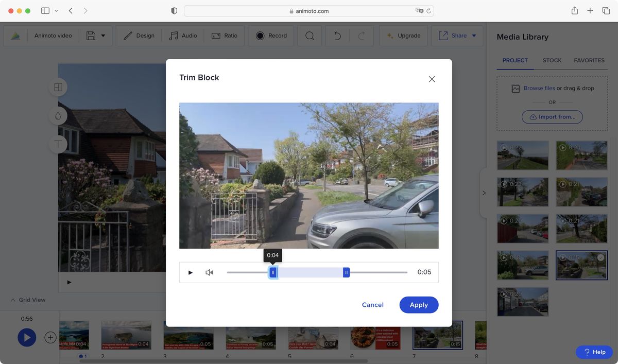618x364 pixels.
Task: Collapse the Grid View expander
Action: [x=13, y=300]
